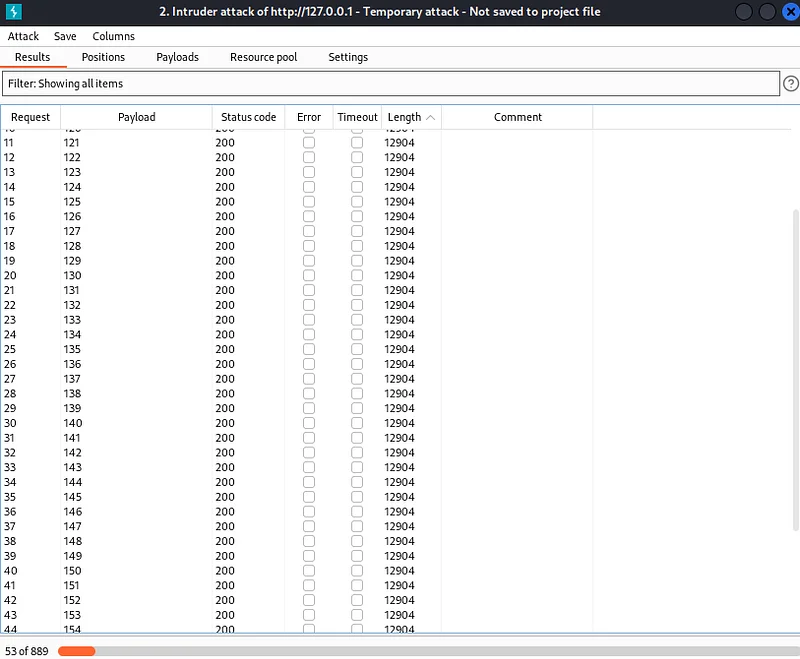The image size is (800, 659).
Task: Switch to the Payloads tab
Action: (x=178, y=57)
